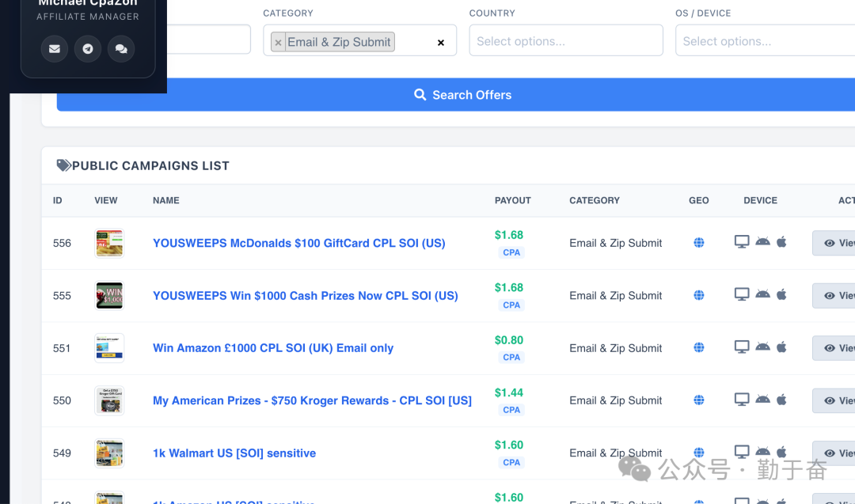Screen dimensions: 855x504
Task: Click the globe GEO icon in row 556
Action: 698,242
